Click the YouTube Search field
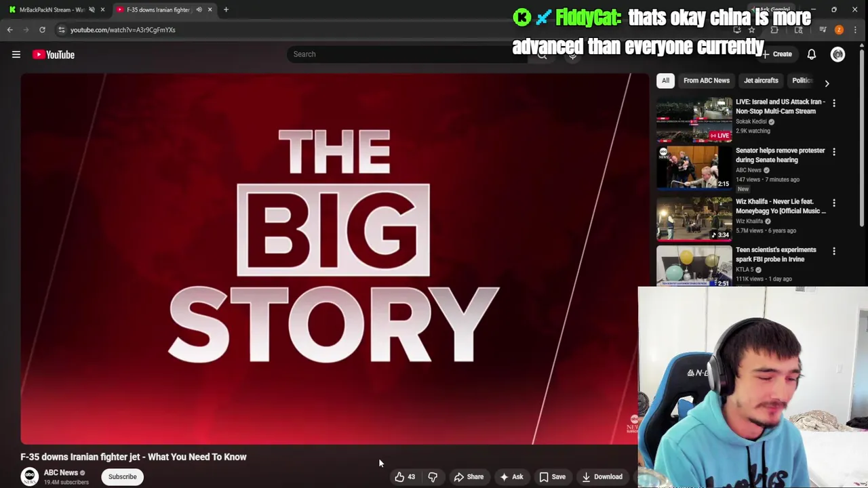The width and height of the screenshot is (868, 488). click(x=407, y=54)
